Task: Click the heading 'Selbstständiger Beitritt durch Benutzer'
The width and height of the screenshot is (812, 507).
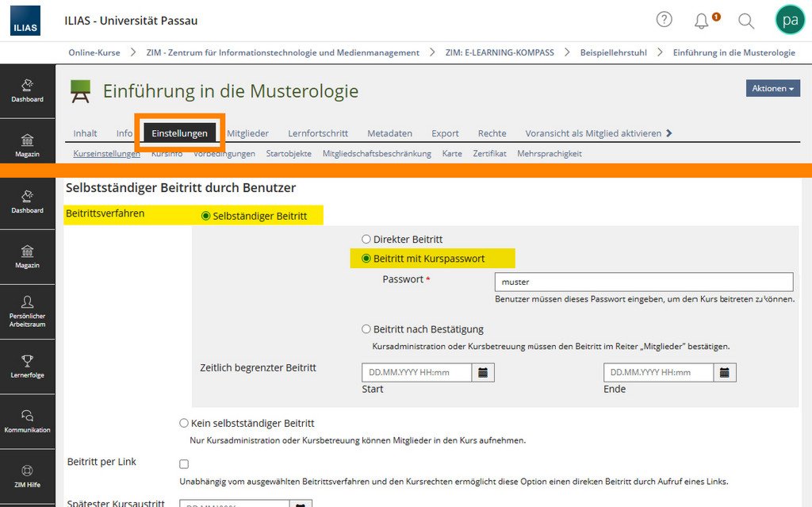Action: (181, 188)
